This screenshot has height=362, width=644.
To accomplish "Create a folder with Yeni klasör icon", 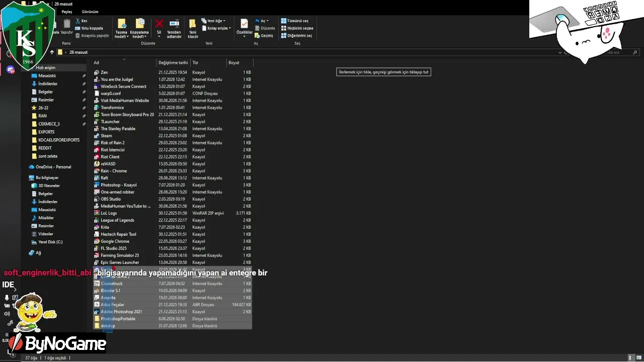I will [193, 24].
